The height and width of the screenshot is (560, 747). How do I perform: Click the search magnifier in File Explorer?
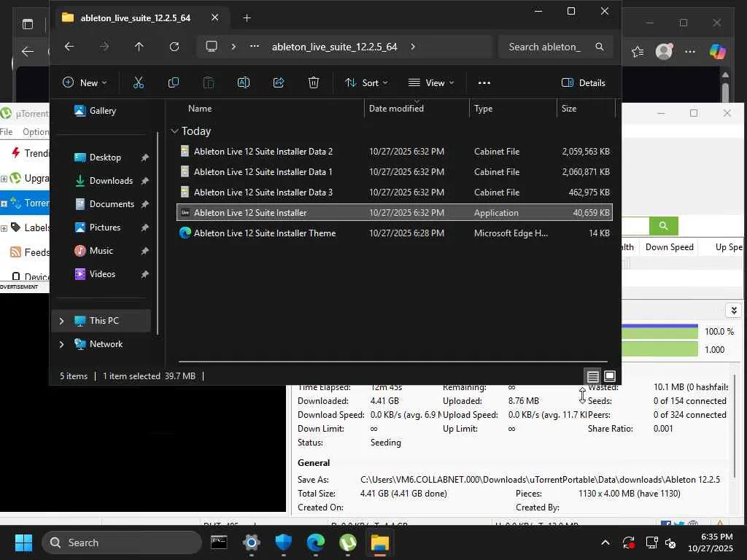pos(600,47)
